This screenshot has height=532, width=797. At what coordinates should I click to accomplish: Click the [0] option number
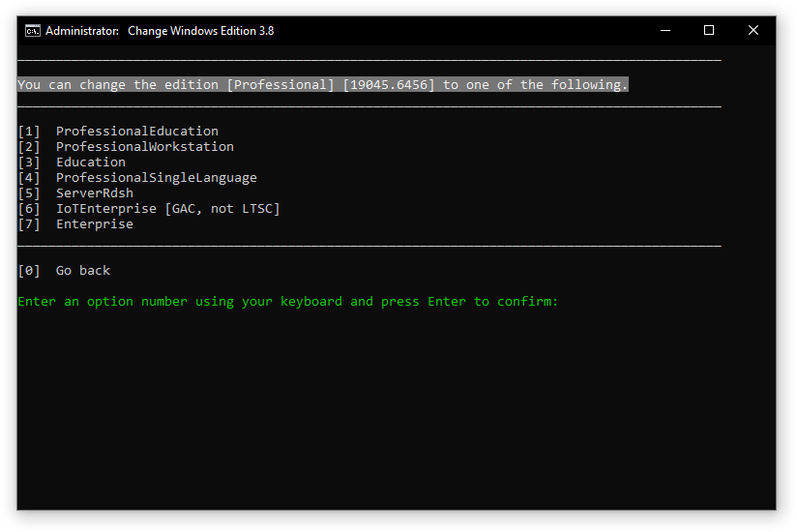(x=29, y=271)
